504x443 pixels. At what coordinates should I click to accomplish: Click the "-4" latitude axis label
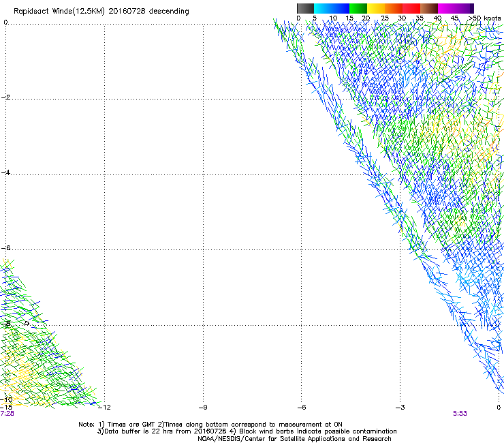(5, 172)
